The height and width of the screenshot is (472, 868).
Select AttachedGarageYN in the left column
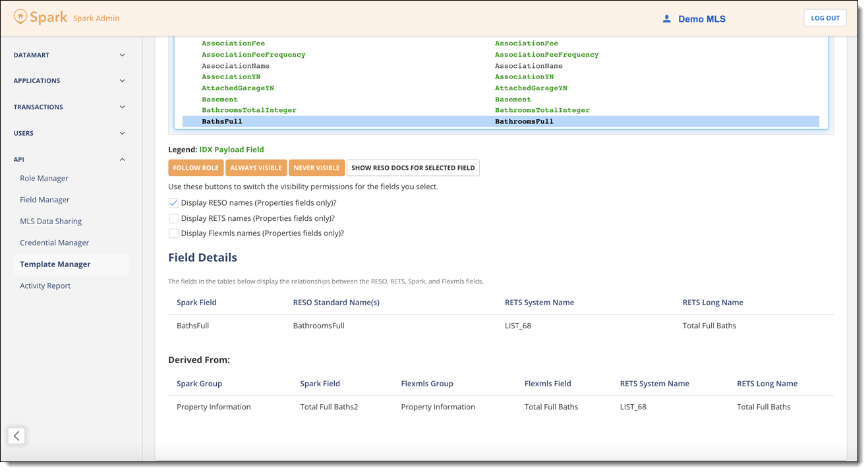click(x=238, y=88)
